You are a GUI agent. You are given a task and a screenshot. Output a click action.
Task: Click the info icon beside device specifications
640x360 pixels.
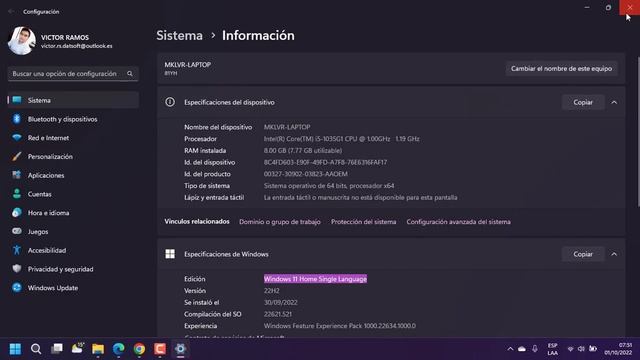pos(170,102)
